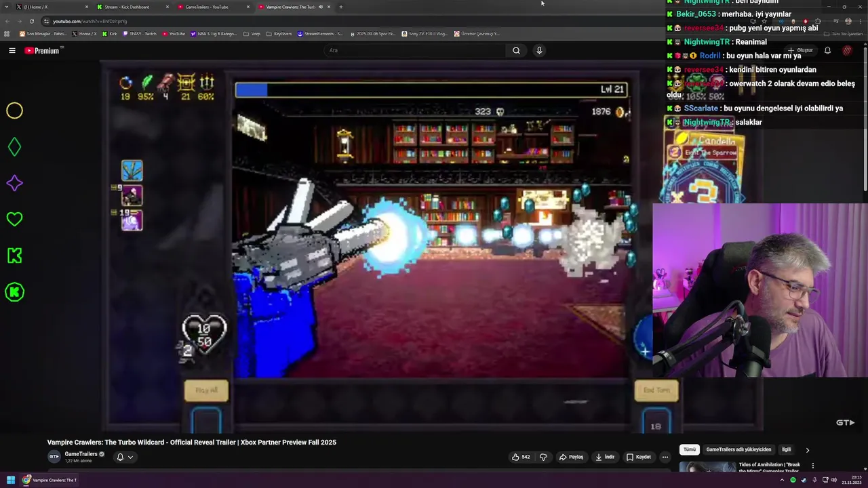
Task: Open options for Tides of Annihilation video
Action: (812, 466)
